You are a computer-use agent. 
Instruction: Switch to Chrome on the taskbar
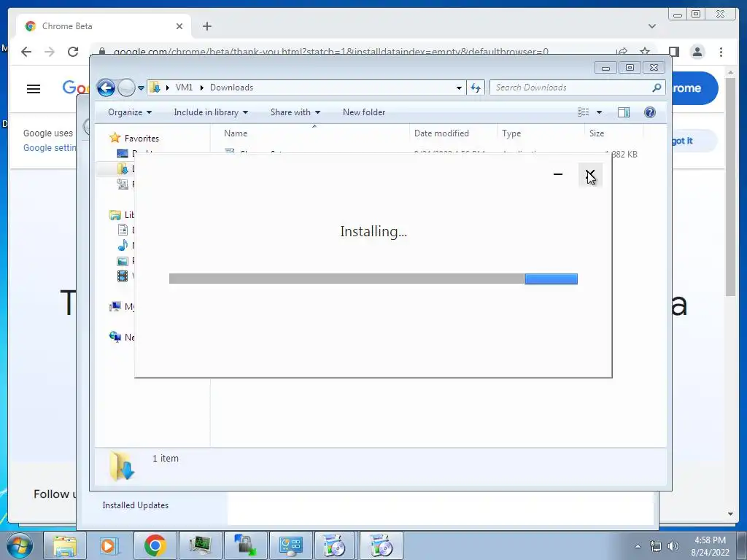[155, 545]
